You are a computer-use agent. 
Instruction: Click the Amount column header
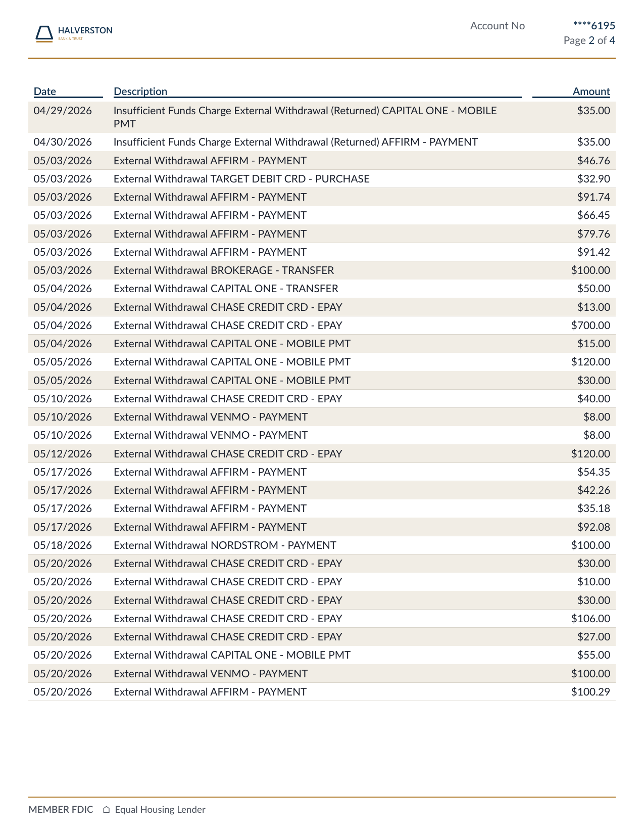pos(591,91)
